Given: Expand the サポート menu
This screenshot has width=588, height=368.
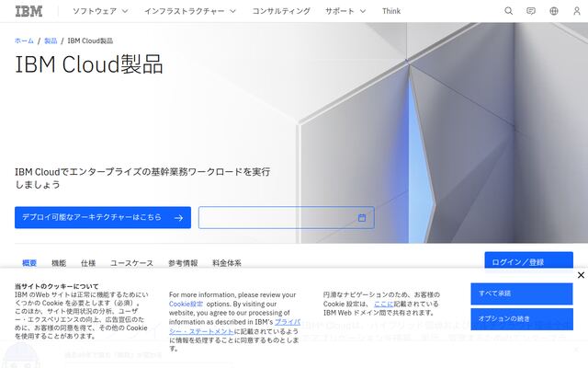Looking at the screenshot, I should (345, 11).
